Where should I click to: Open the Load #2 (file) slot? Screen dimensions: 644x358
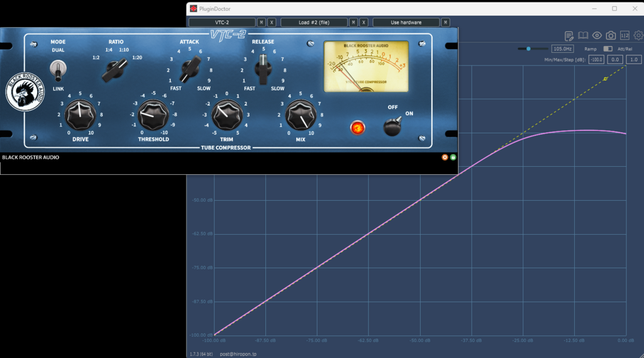(x=314, y=23)
